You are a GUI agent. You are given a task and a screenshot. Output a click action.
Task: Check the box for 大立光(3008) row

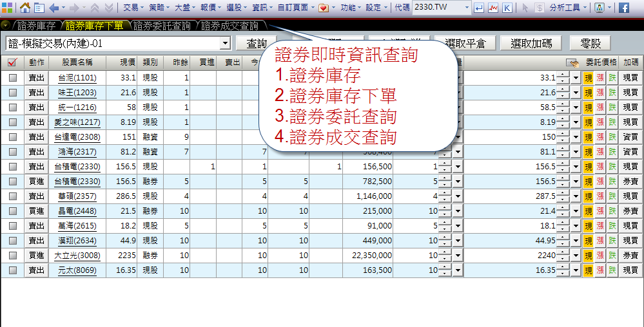pyautogui.click(x=13, y=255)
